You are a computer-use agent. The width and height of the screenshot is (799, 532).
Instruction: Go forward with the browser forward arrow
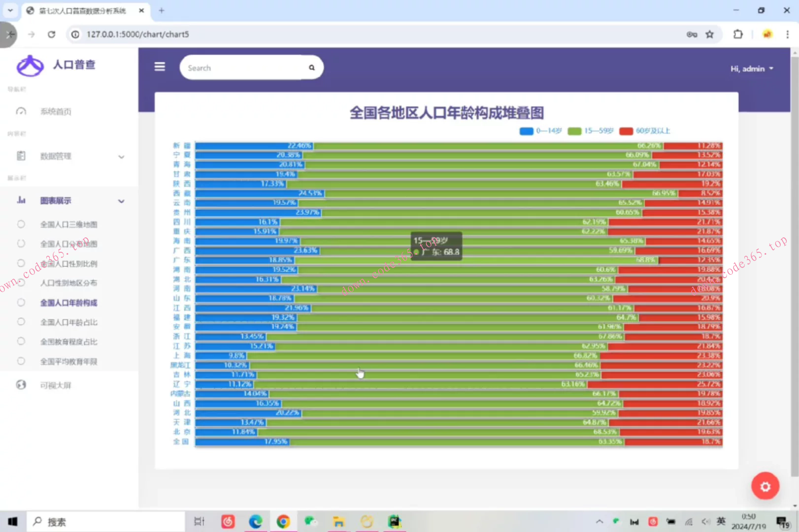click(x=32, y=34)
